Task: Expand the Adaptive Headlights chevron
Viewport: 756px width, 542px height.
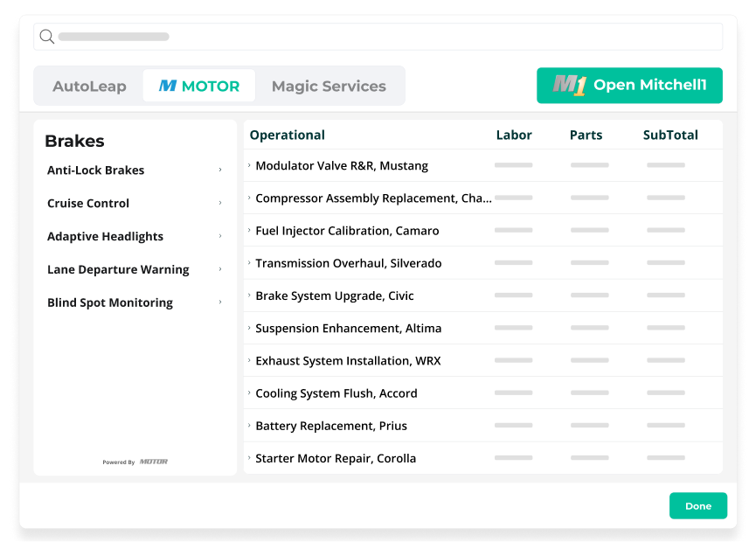Action: coord(220,236)
